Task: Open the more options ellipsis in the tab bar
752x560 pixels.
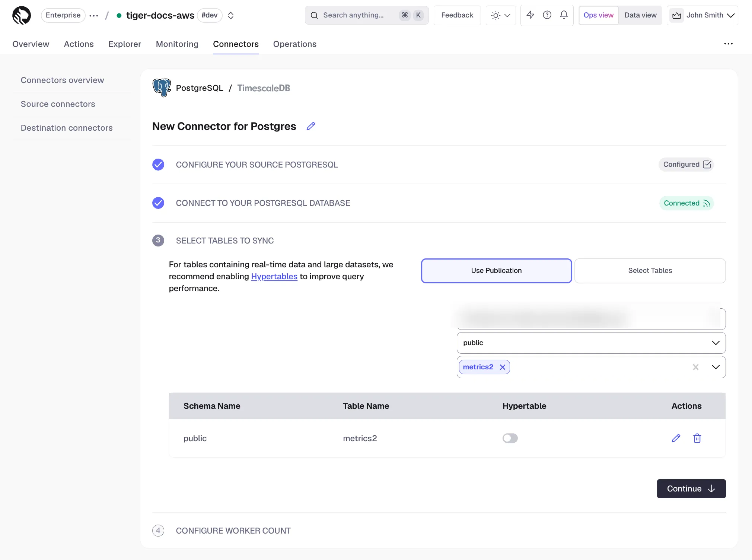Action: (x=728, y=44)
